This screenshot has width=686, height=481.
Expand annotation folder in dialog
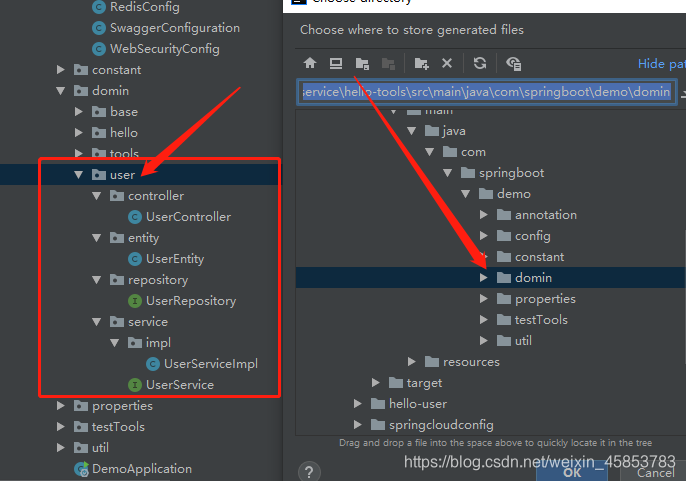click(x=483, y=214)
